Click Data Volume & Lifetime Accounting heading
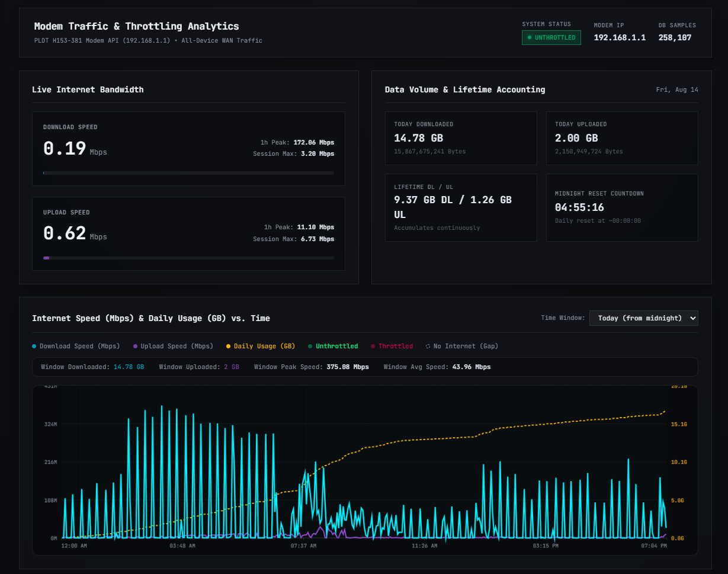The height and width of the screenshot is (574, 728). point(465,89)
